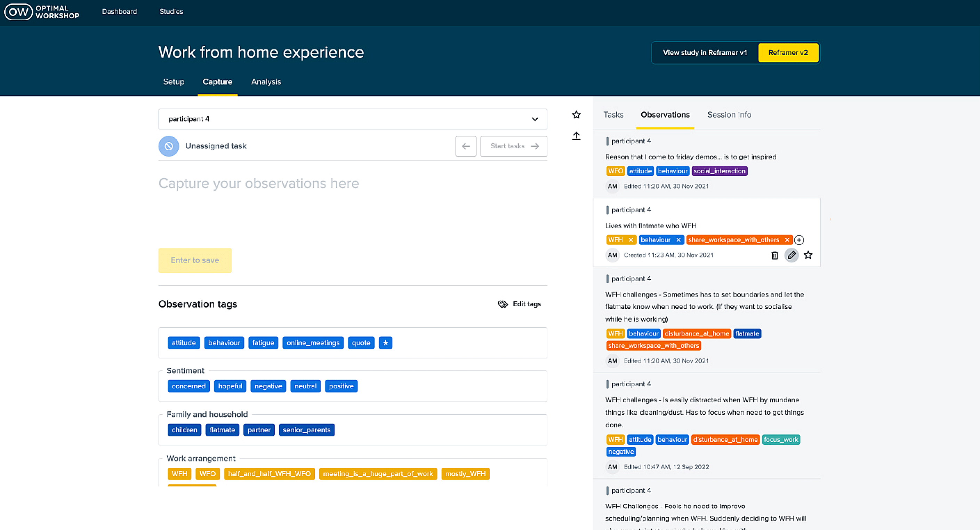This screenshot has width=980, height=530.
Task: Select the fatigue tag
Action: [x=263, y=343]
